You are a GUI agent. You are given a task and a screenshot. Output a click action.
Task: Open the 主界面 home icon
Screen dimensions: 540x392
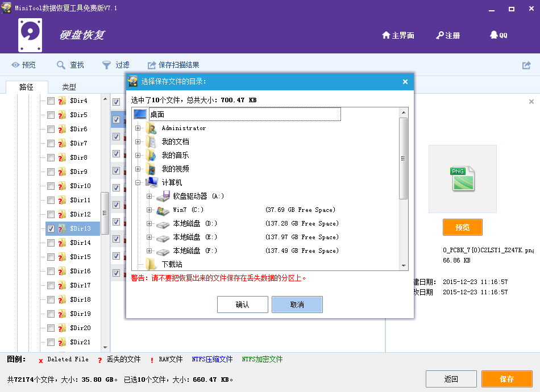click(386, 35)
